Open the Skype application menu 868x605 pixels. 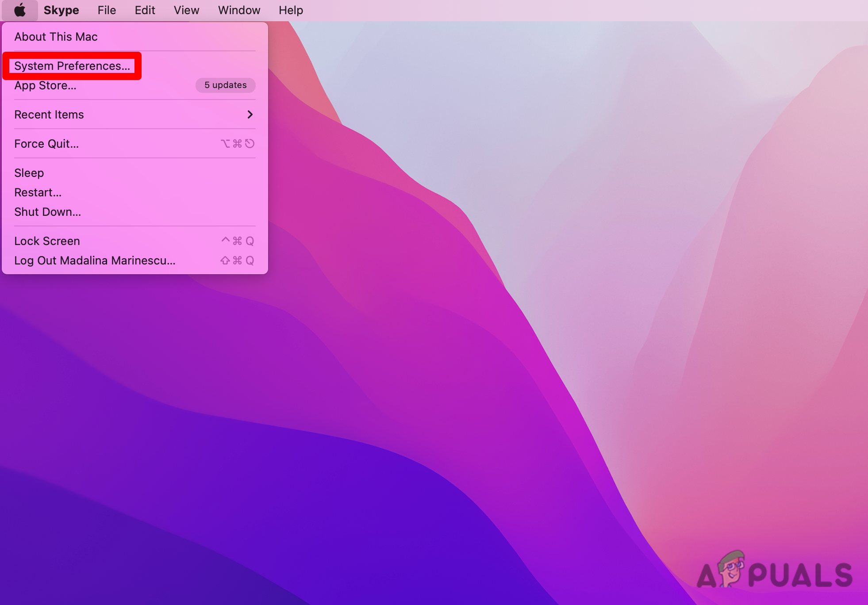coord(61,10)
